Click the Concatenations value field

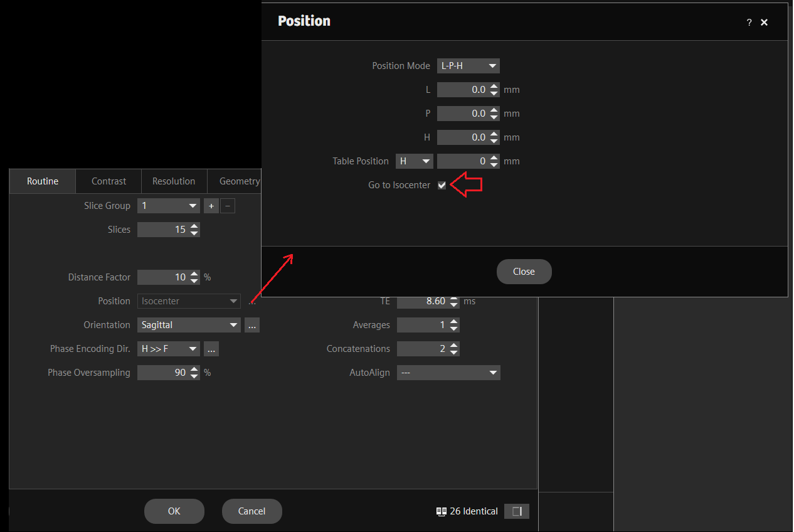tap(422, 349)
